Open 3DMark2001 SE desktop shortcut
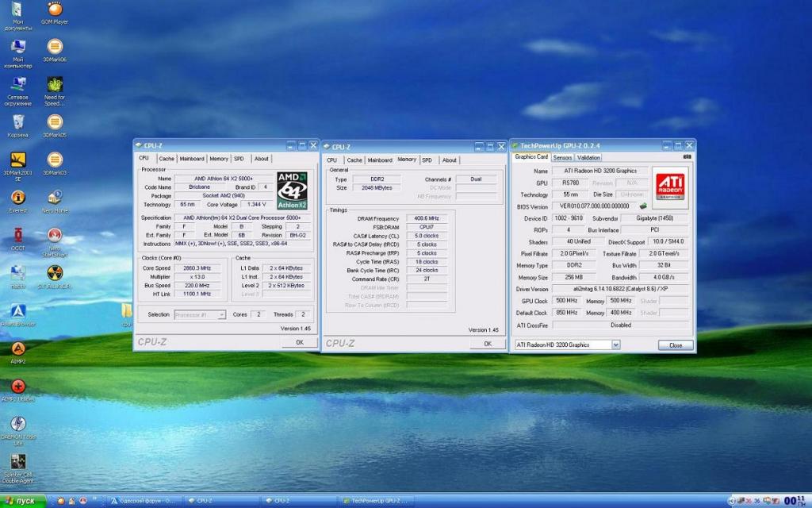Screen dimensions: 812x508 (x=18, y=167)
